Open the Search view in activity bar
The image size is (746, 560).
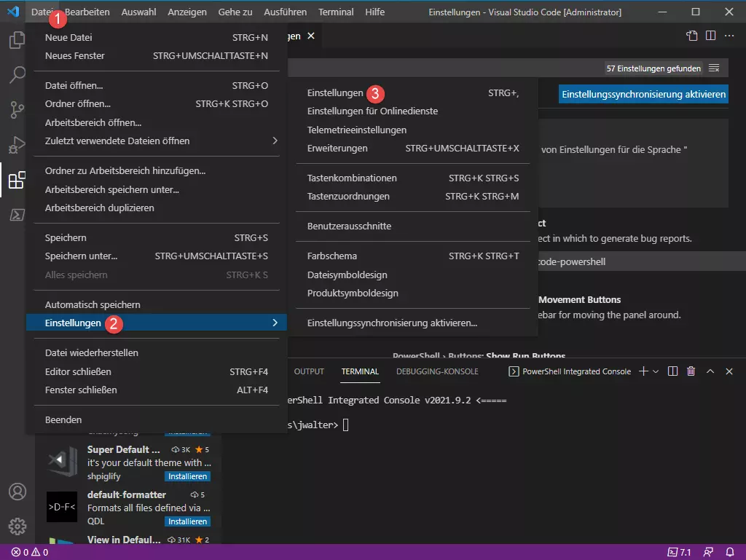[x=17, y=74]
